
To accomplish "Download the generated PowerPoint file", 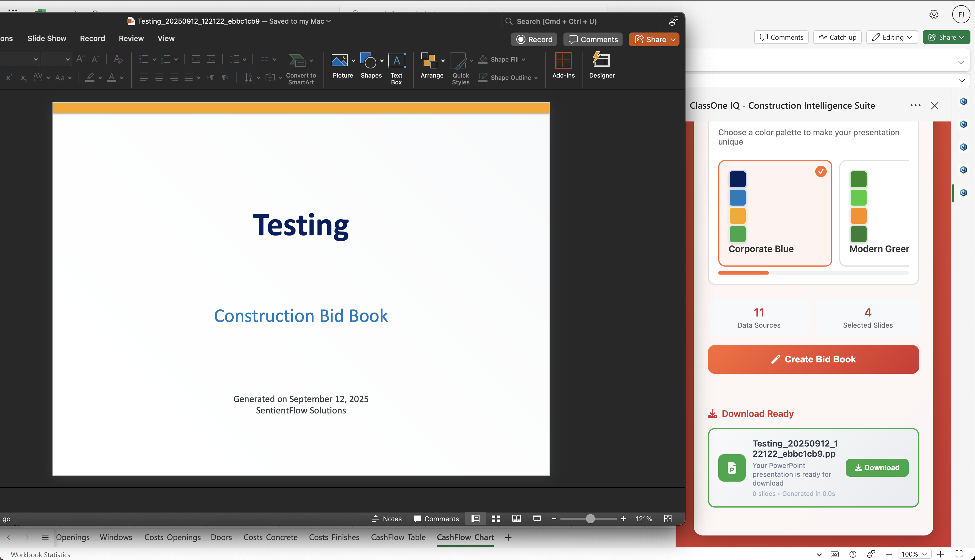I will 877,468.
